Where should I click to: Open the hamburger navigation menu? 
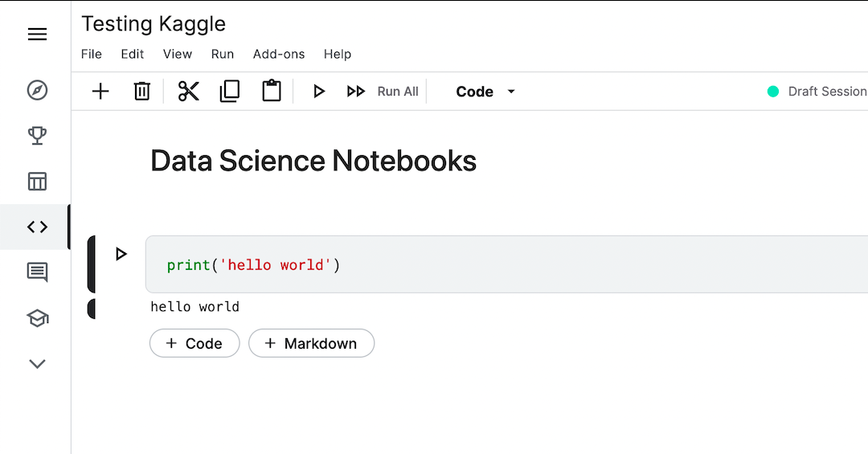[x=37, y=35]
